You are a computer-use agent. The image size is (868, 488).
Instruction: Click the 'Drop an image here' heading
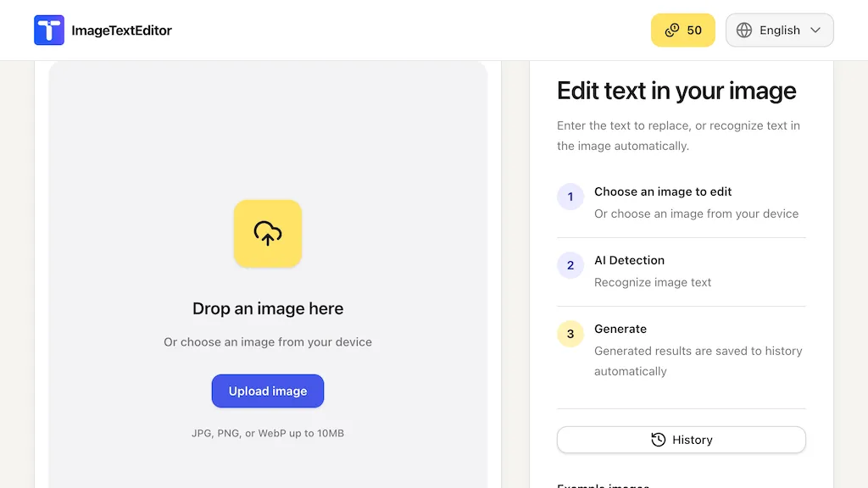[268, 308]
